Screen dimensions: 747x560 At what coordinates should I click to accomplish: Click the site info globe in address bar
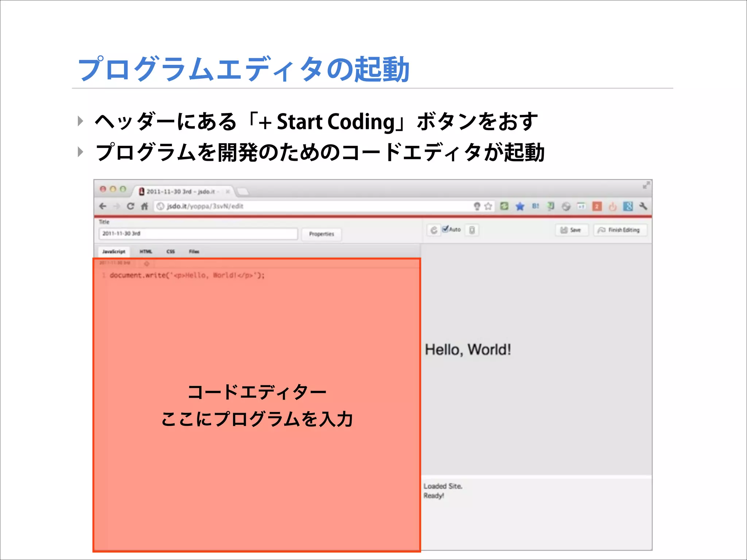[160, 206]
